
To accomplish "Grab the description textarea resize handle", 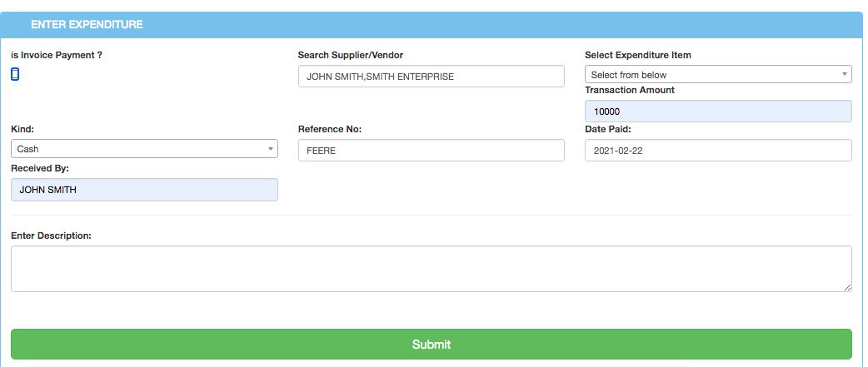I will tap(847, 287).
